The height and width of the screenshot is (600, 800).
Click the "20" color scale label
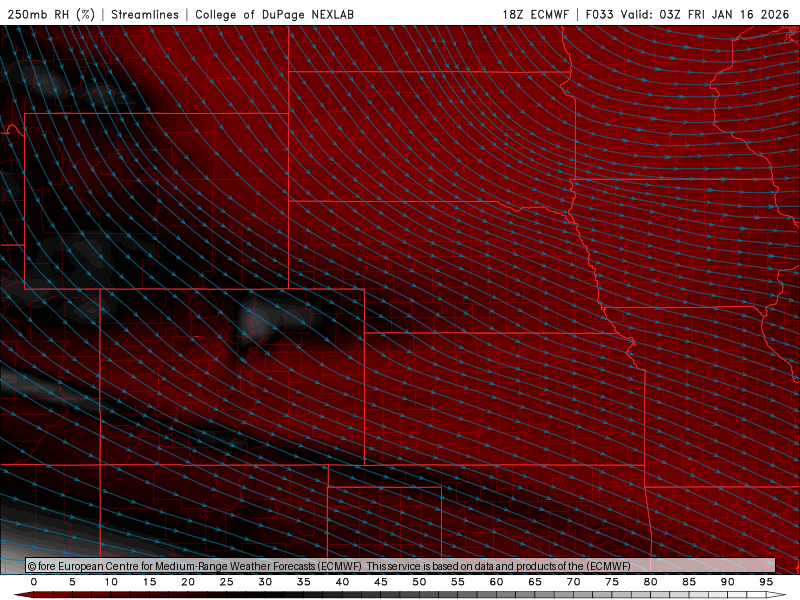coord(188,582)
